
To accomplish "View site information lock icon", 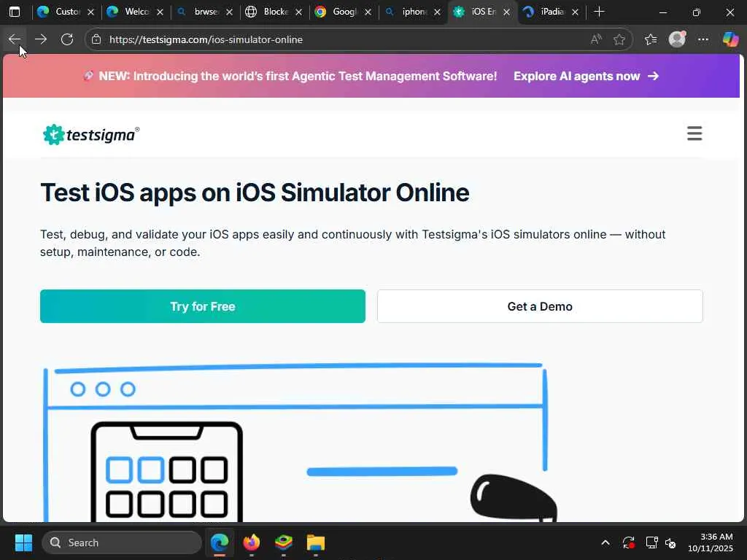I will click(x=96, y=39).
